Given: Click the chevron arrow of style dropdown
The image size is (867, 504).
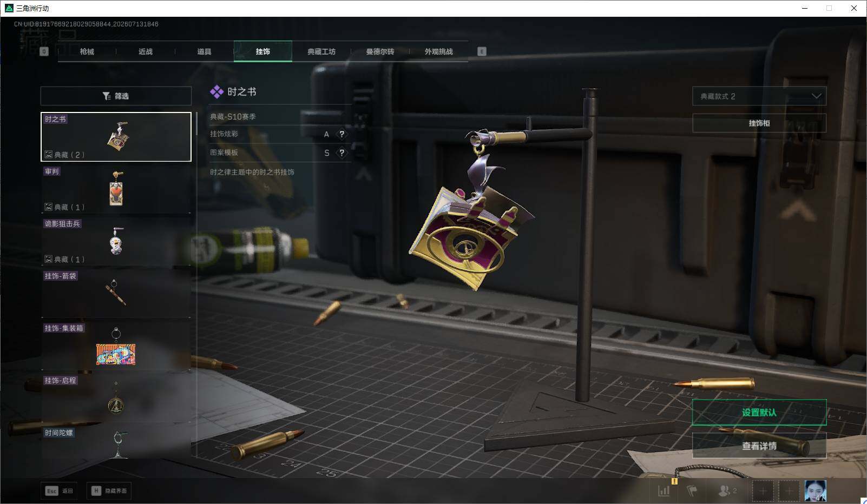Looking at the screenshot, I should click(x=816, y=96).
